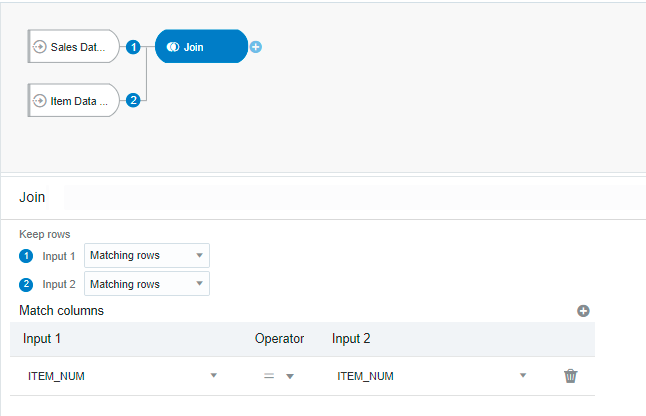This screenshot has width=646, height=416.
Task: Click the Join Venn icon in node
Action: pos(173,47)
